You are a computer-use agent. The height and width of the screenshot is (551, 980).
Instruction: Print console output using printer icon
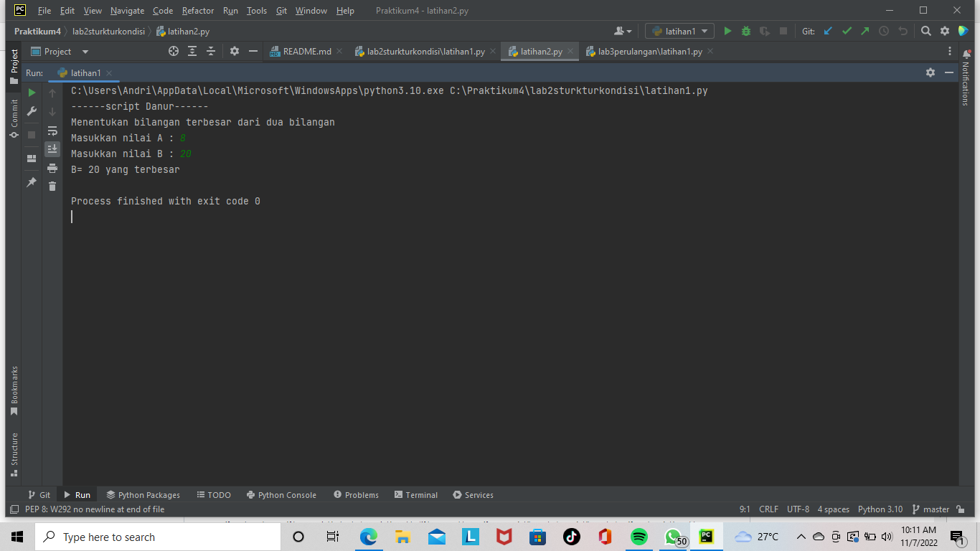(52, 166)
